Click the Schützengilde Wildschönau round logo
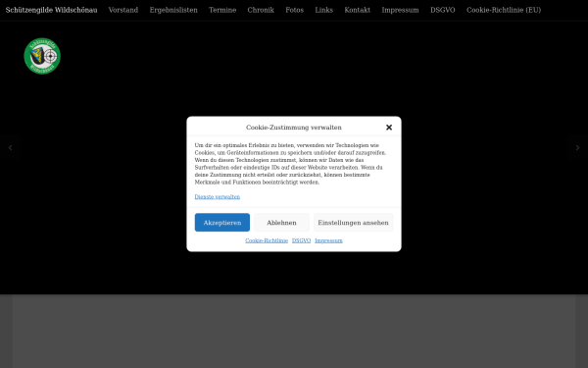The image size is (588, 368). pos(42,56)
